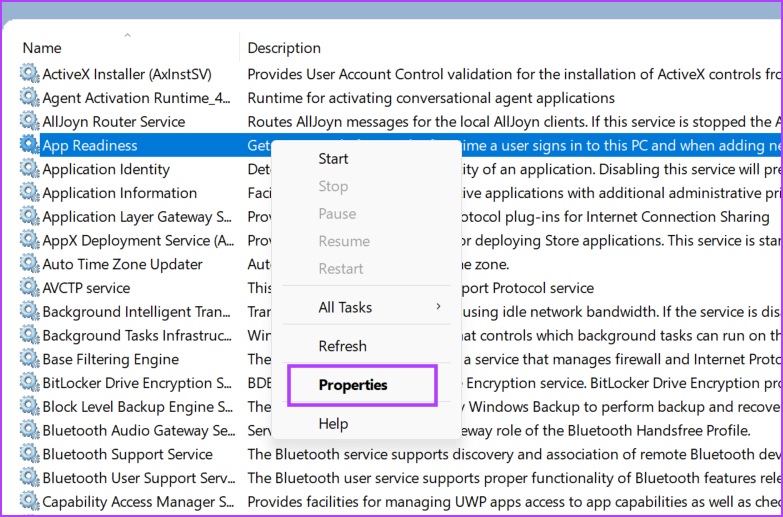Click the gear icon beside Capability Access Manager
The image size is (783, 517).
[29, 502]
